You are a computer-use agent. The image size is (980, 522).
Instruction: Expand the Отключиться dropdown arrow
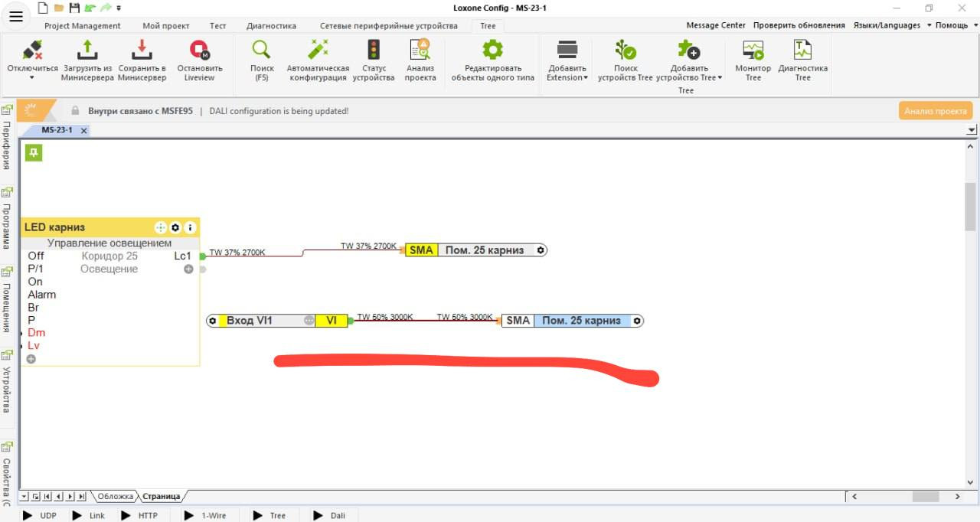(32, 78)
